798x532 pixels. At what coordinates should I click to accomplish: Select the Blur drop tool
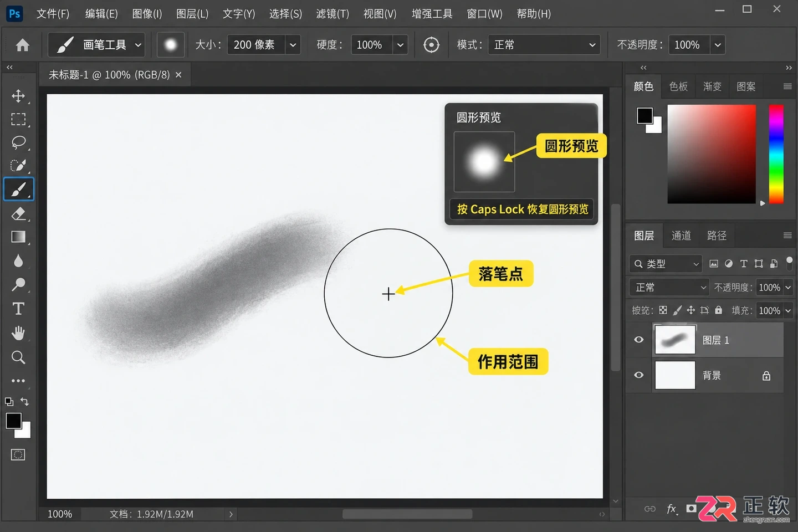pyautogui.click(x=18, y=261)
